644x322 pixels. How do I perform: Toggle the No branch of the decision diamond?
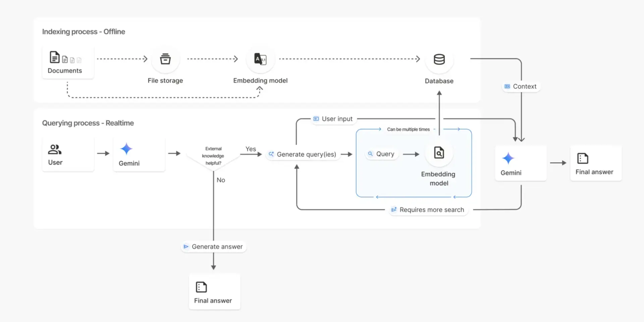220,180
